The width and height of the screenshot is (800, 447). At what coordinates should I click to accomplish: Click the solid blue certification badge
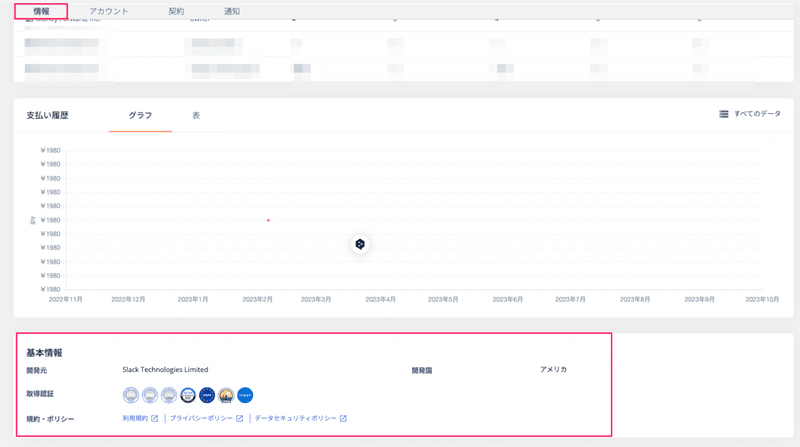[245, 395]
